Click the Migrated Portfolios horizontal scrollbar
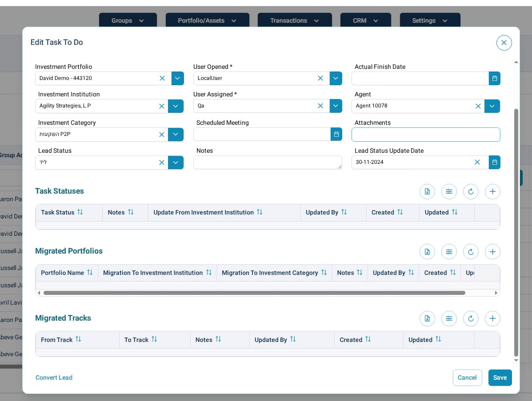Viewport: 532px width, 401px height. (x=254, y=293)
